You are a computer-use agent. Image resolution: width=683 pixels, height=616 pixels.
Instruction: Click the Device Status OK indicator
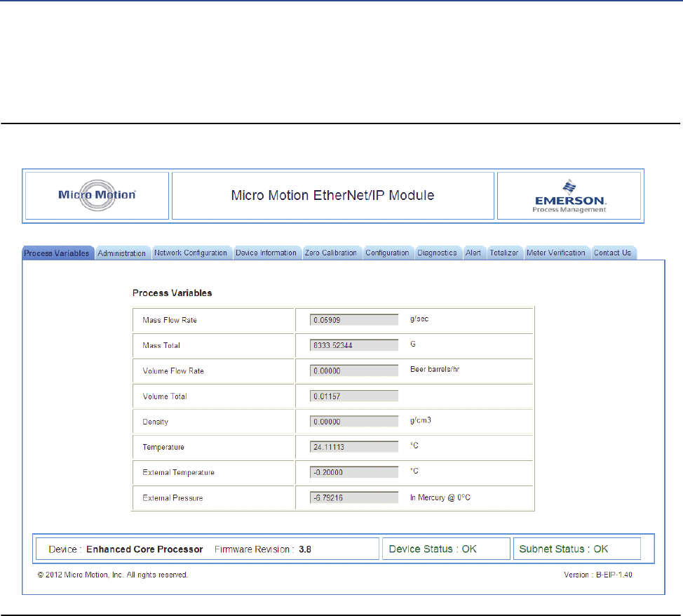pos(433,549)
